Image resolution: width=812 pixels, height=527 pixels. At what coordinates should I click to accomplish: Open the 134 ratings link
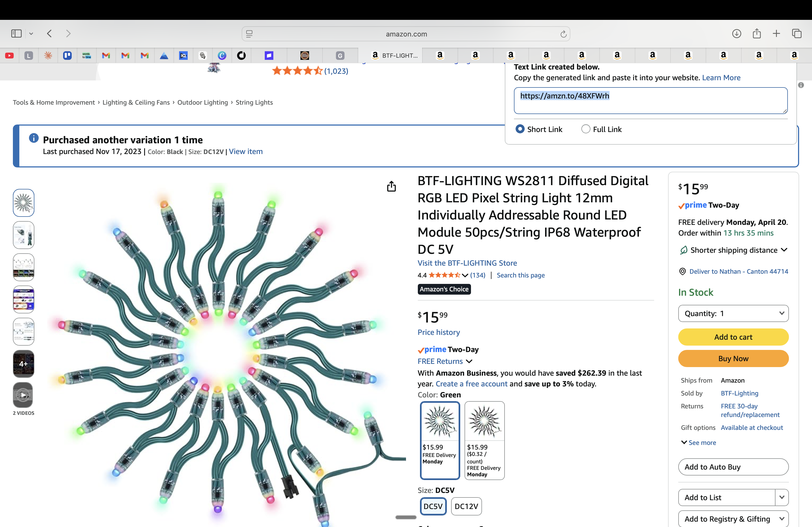478,275
